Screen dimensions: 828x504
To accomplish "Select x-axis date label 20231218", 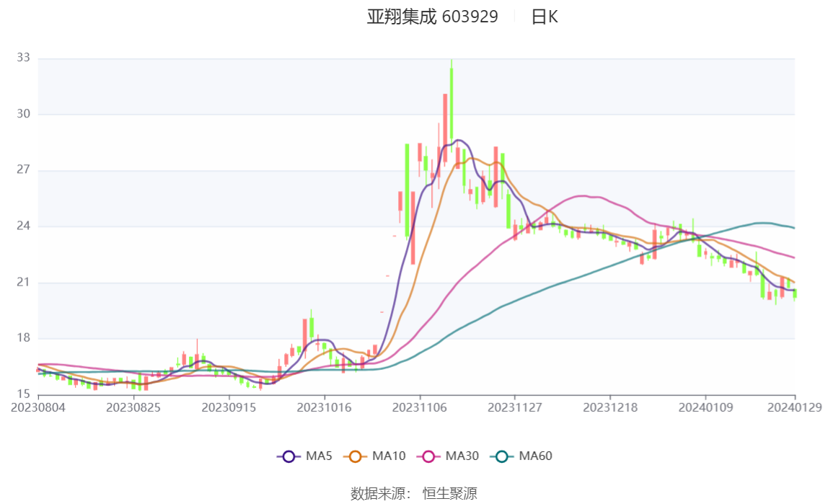I will (610, 407).
